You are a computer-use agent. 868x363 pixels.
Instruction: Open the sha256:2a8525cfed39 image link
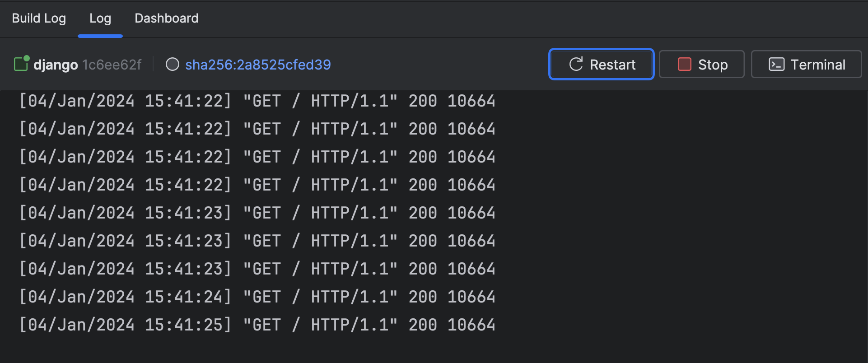pos(258,65)
